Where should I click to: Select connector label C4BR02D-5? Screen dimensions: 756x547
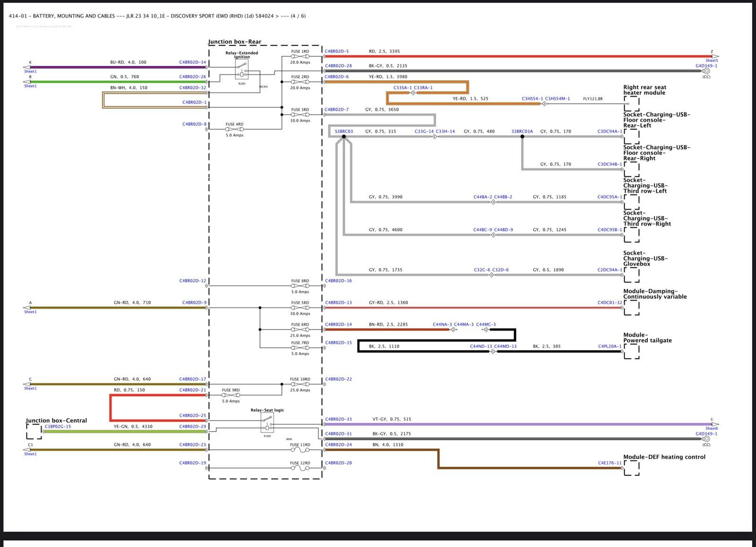point(337,51)
